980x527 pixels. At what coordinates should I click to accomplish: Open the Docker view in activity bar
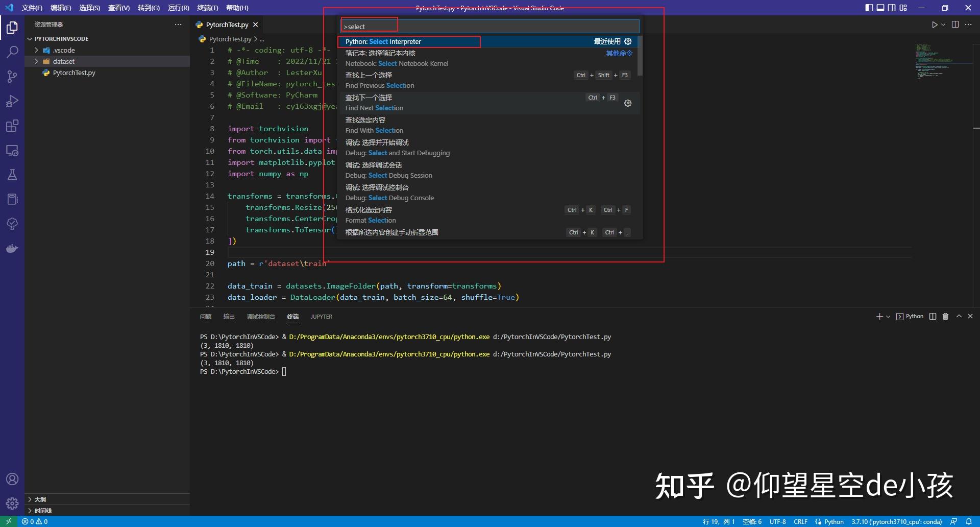[12, 249]
